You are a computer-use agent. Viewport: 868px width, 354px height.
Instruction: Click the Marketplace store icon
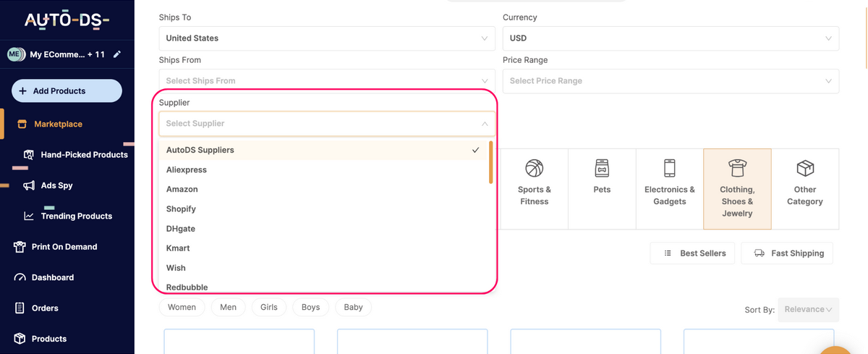(22, 124)
